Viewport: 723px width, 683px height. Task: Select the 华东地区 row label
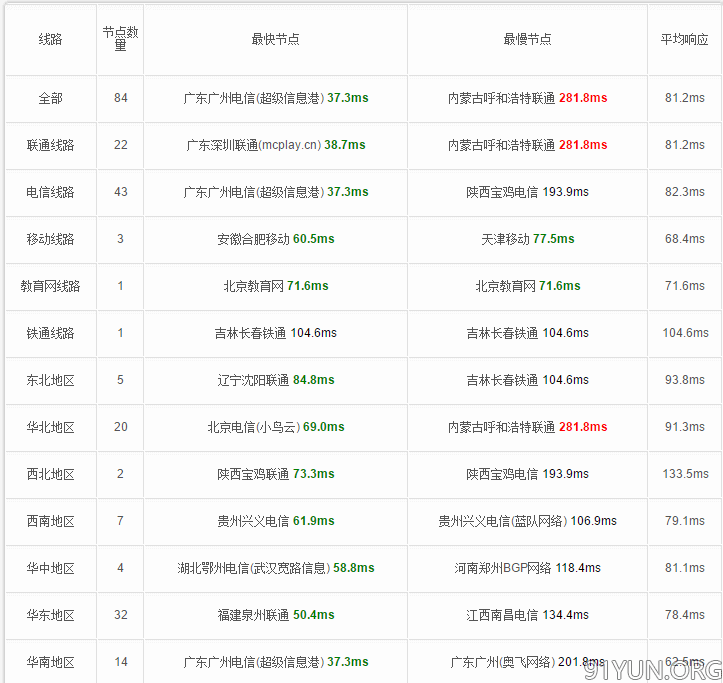[50, 616]
